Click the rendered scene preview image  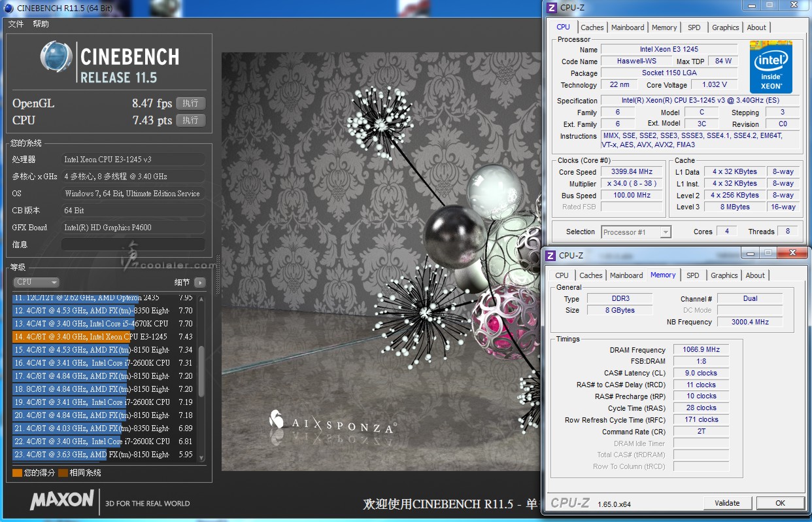click(382, 262)
